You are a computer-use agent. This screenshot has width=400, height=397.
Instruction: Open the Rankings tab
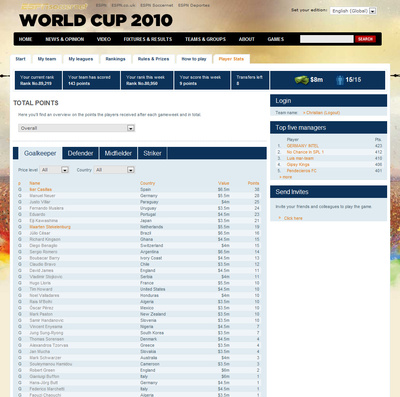pos(115,59)
